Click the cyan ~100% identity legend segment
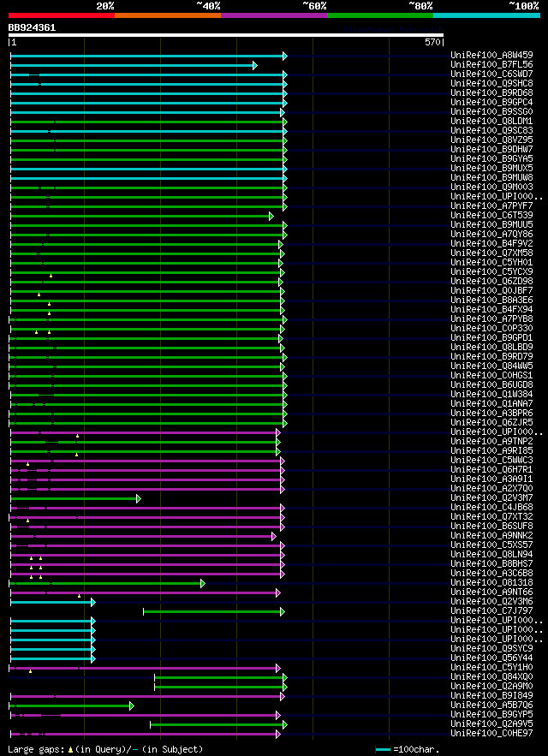This screenshot has height=756, width=548. point(486,15)
